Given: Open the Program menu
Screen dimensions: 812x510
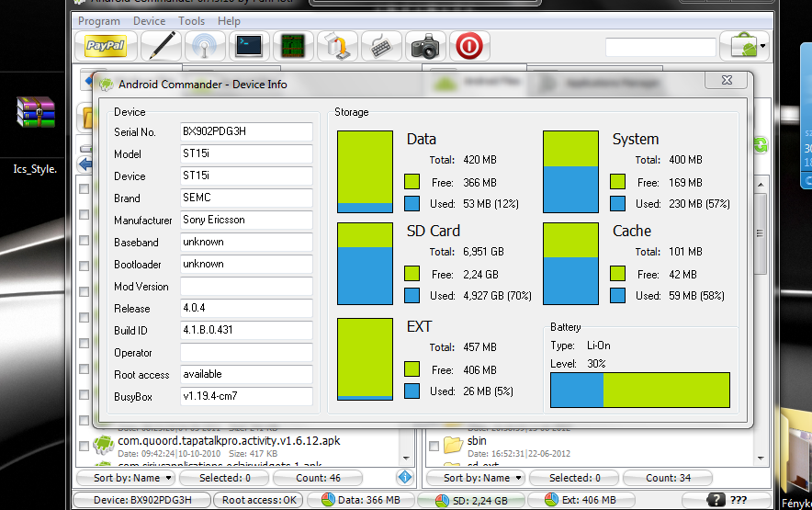Looking at the screenshot, I should tap(99, 21).
